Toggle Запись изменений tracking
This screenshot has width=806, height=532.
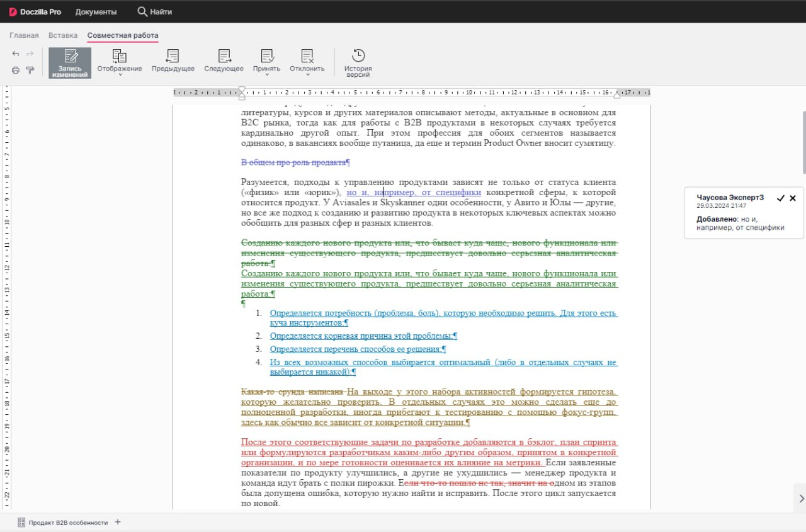tap(70, 63)
